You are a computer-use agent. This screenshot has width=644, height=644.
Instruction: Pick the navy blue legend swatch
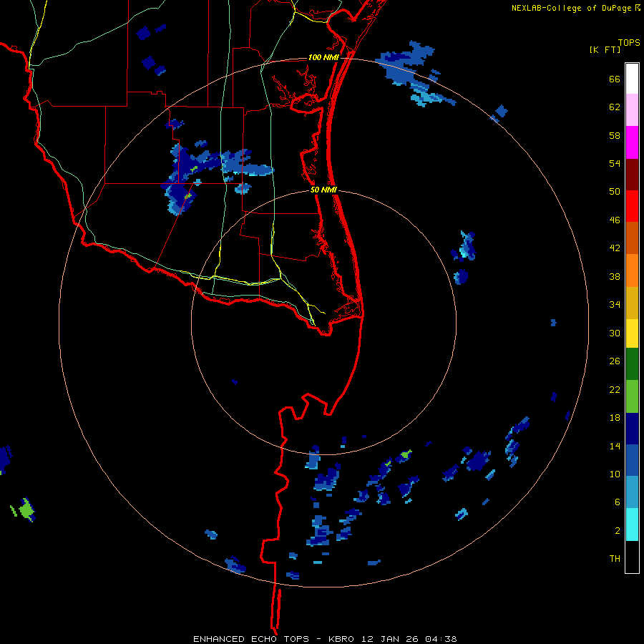632,429
